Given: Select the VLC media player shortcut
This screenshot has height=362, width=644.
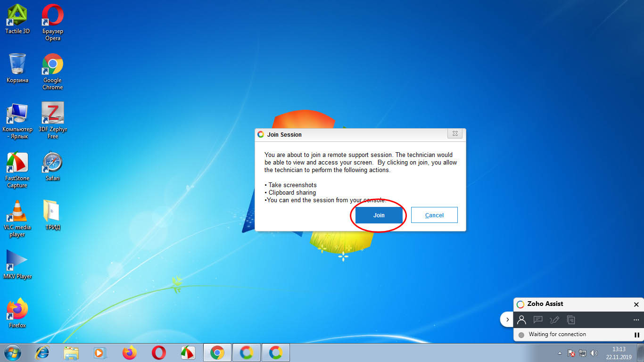Looking at the screenshot, I should [17, 219].
